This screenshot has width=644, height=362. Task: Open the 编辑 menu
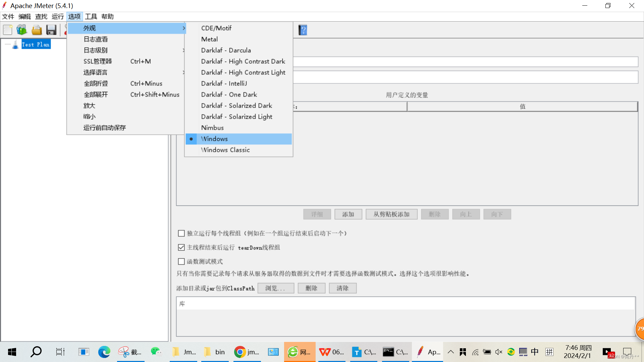[24, 16]
